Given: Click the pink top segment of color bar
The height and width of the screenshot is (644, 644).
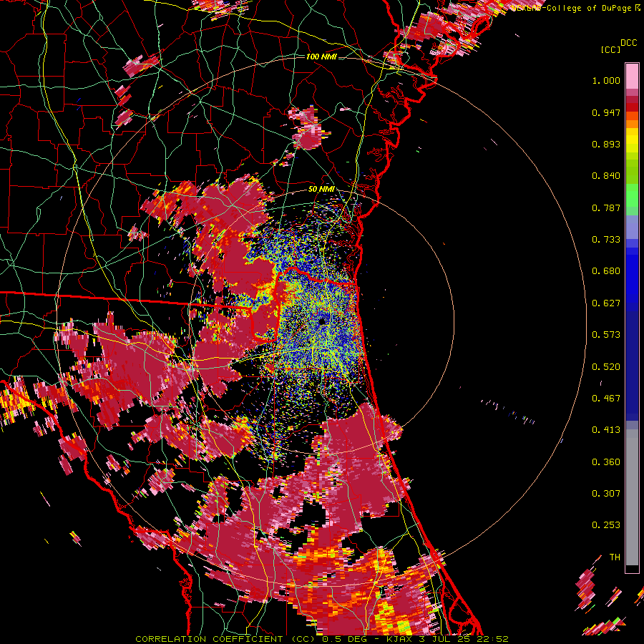Looking at the screenshot, I should click(x=632, y=76).
